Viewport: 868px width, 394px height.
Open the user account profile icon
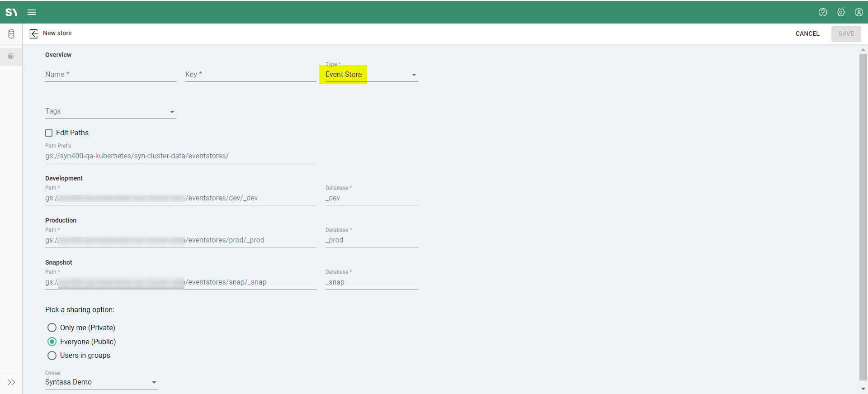click(x=859, y=12)
